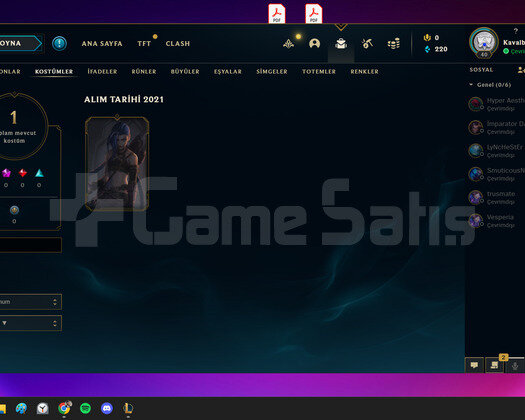The height and width of the screenshot is (420, 525).
Task: Open the blue alert notification icon
Action: click(59, 43)
